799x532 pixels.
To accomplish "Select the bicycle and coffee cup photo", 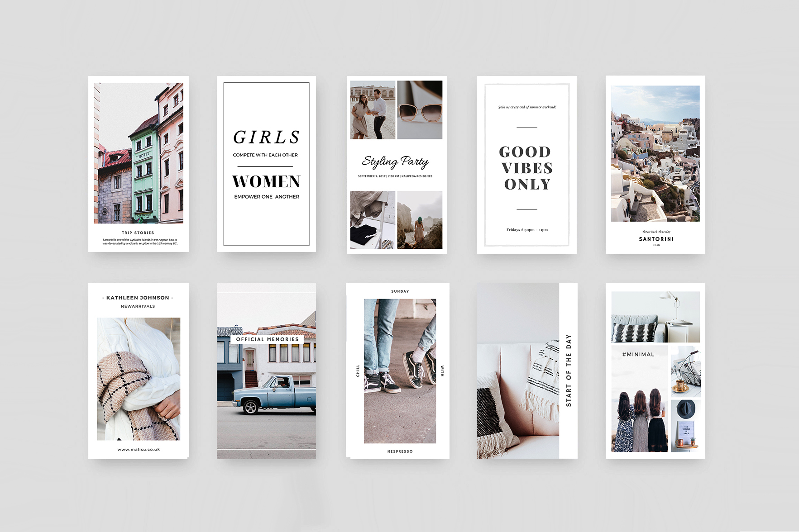I will tap(686, 371).
